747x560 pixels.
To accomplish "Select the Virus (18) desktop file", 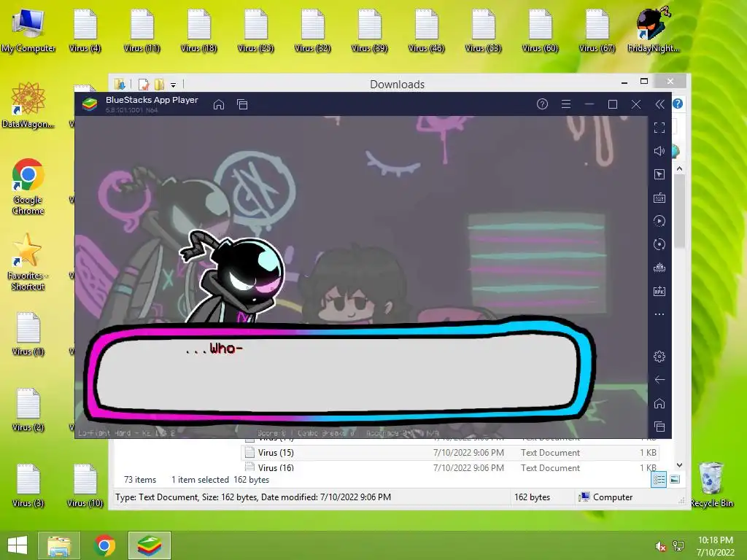I will [x=198, y=31].
